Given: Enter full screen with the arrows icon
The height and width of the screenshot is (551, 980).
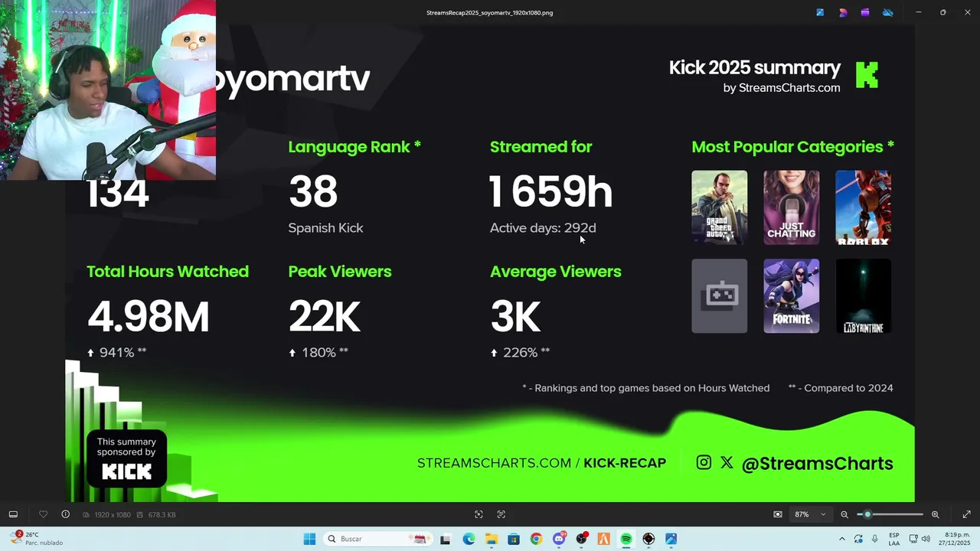Looking at the screenshot, I should coord(966,514).
